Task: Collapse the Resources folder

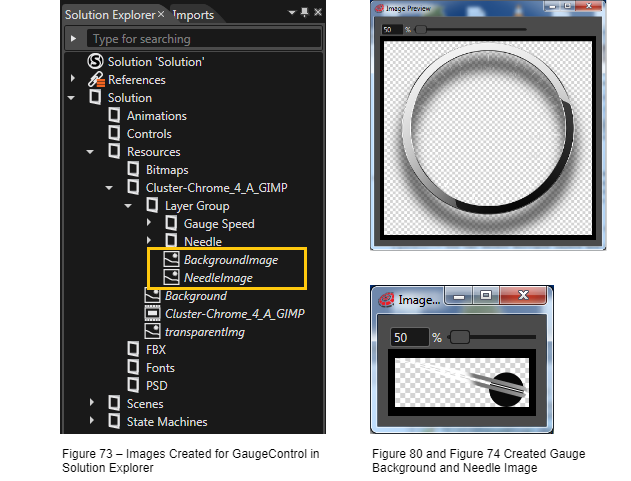Action: pos(90,152)
